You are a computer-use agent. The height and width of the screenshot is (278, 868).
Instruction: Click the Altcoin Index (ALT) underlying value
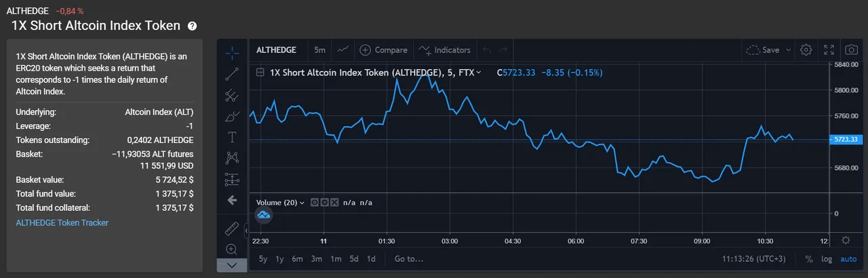coord(159,112)
